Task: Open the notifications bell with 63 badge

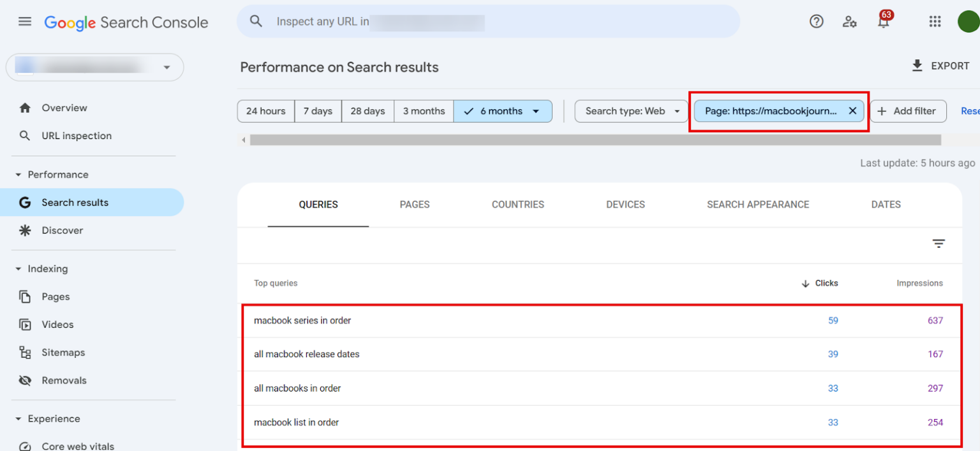Action: [884, 21]
